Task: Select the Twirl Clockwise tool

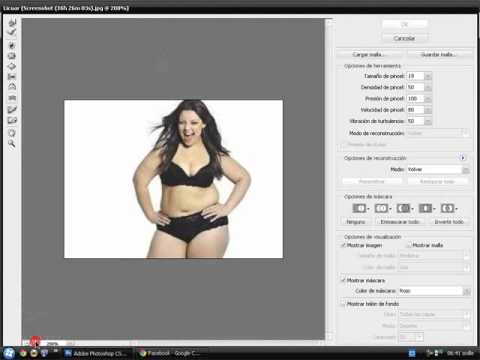Action: 12,45
